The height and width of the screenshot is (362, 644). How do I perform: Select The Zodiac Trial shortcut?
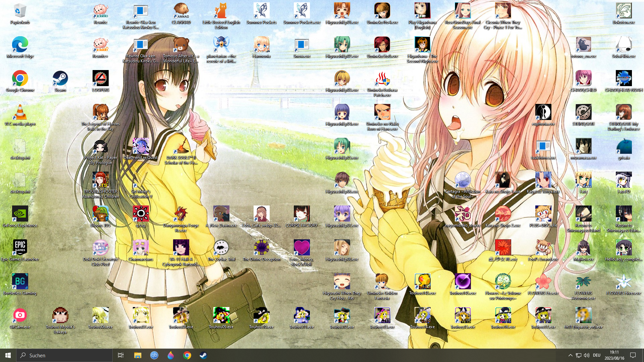pos(221,250)
